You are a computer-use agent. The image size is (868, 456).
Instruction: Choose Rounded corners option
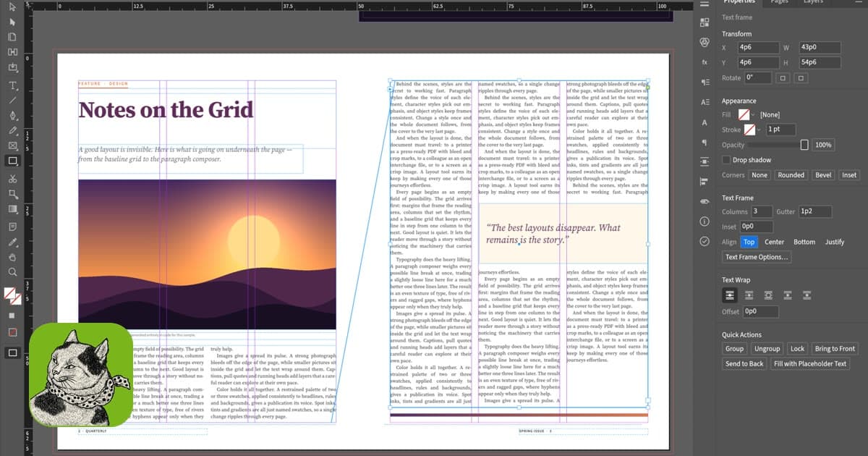pos(791,175)
